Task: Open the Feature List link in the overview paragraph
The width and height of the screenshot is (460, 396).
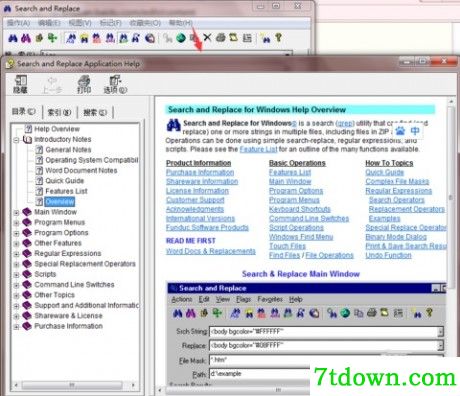Action: click(x=258, y=149)
